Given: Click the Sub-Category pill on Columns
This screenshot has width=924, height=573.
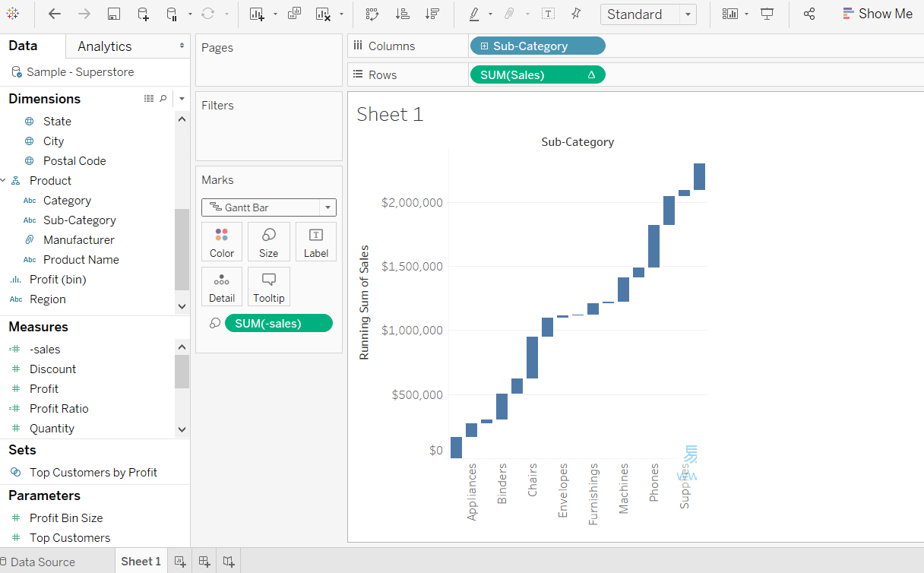Looking at the screenshot, I should [538, 46].
